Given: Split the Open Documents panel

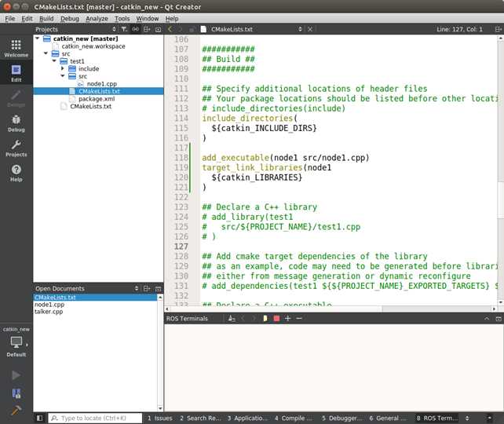Looking at the screenshot, I should (147, 288).
